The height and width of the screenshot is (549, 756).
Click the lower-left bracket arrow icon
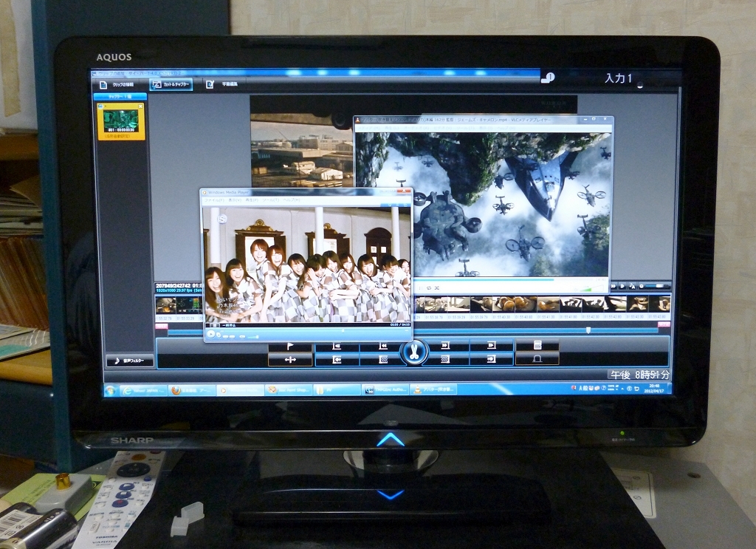click(337, 360)
